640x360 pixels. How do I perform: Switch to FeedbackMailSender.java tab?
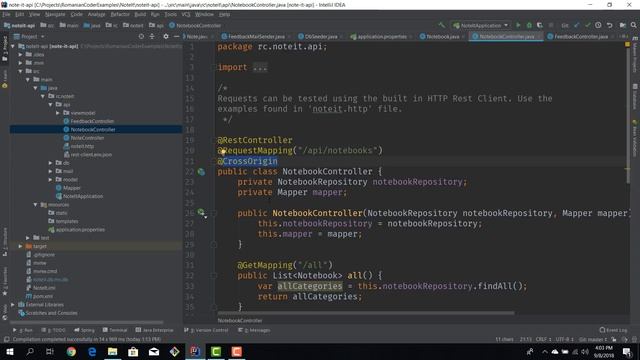coord(256,36)
